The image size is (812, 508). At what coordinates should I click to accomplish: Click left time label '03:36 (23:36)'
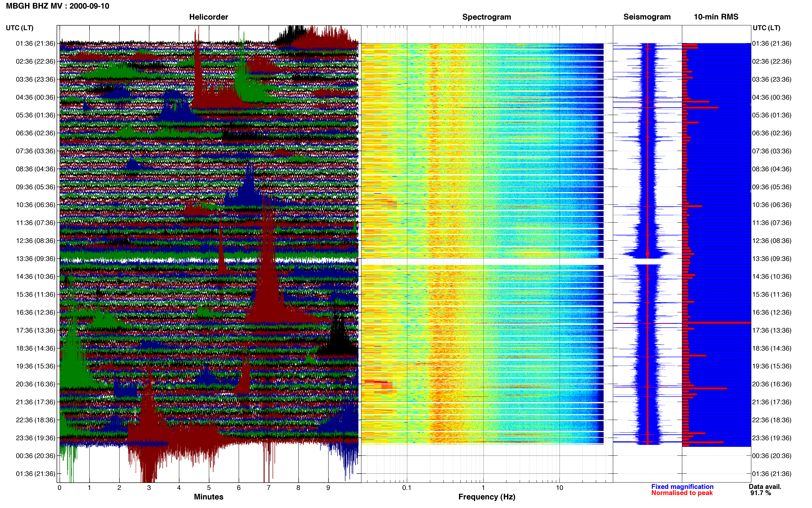[36, 79]
